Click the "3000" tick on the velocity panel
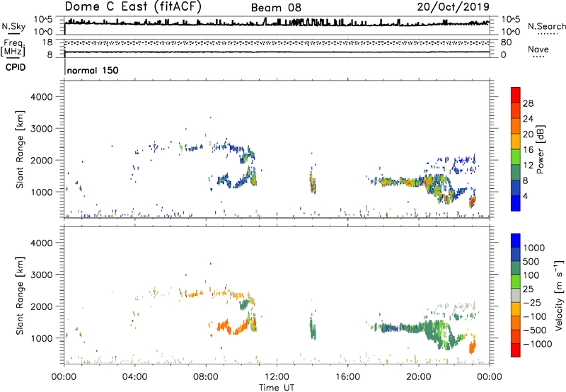This screenshot has width=566, height=392. (x=42, y=275)
